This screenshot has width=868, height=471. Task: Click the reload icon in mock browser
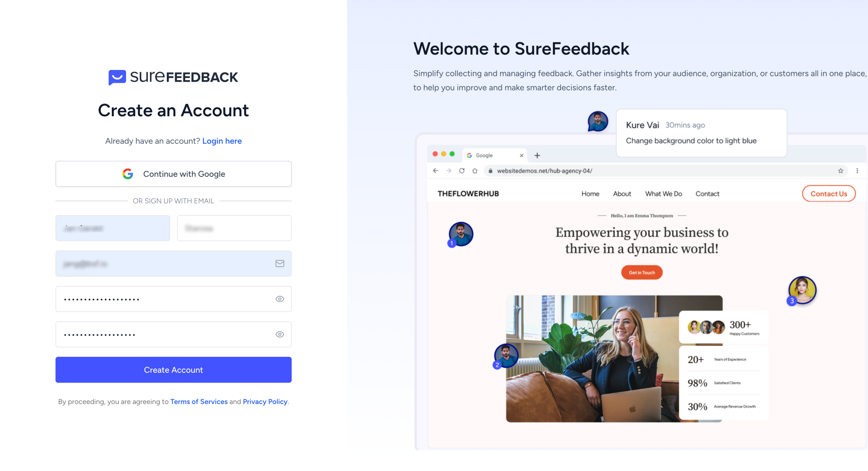click(462, 171)
